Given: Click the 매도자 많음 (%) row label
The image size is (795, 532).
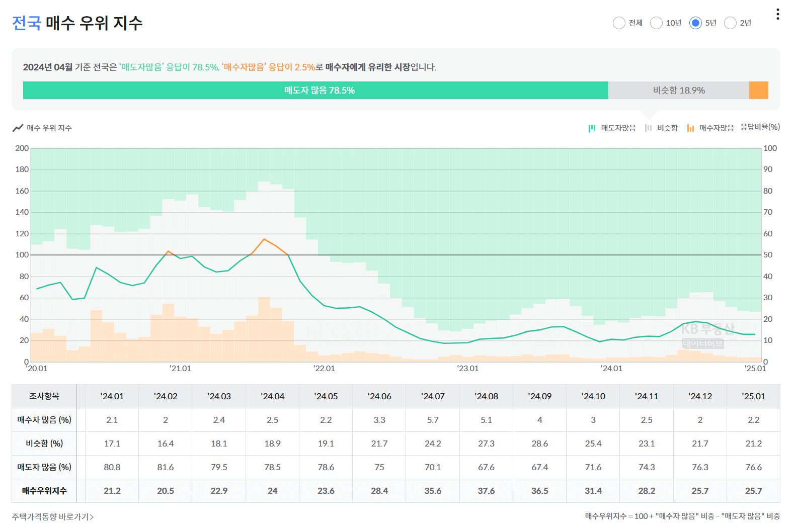Looking at the screenshot, I should (x=44, y=467).
